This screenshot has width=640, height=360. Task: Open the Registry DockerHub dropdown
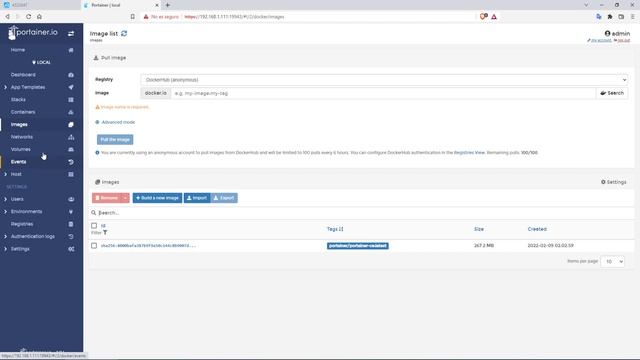[384, 80]
